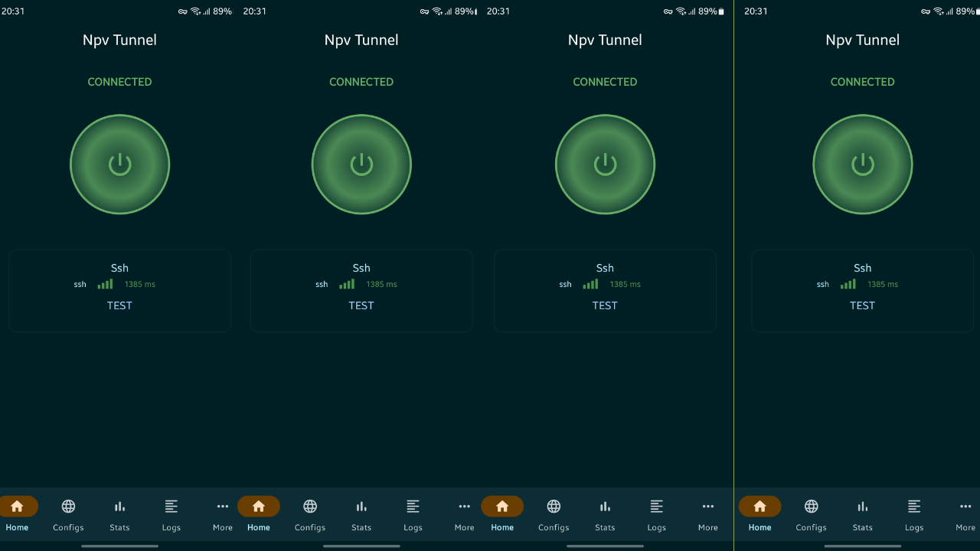Open the Logs icon in the first screen

click(171, 506)
